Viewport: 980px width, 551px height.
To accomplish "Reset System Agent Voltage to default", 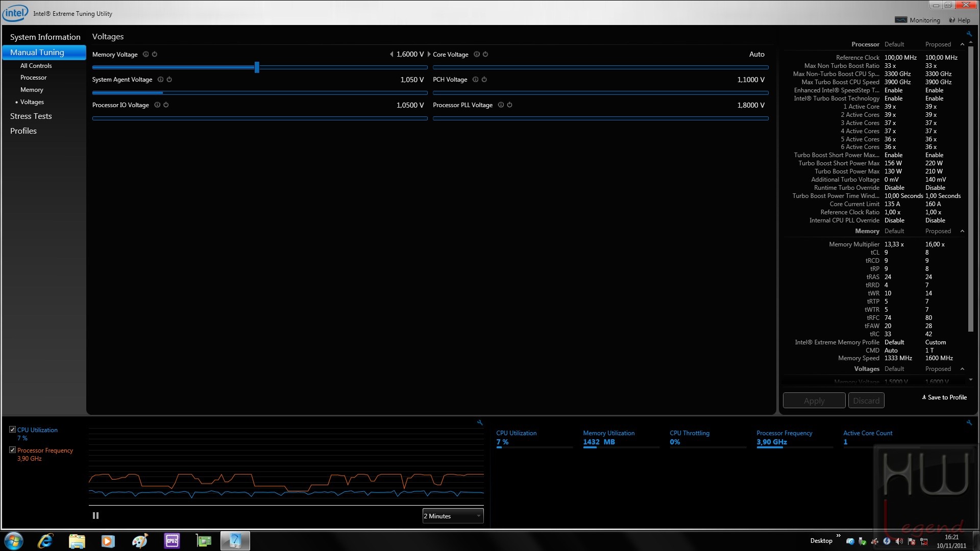I will [169, 80].
